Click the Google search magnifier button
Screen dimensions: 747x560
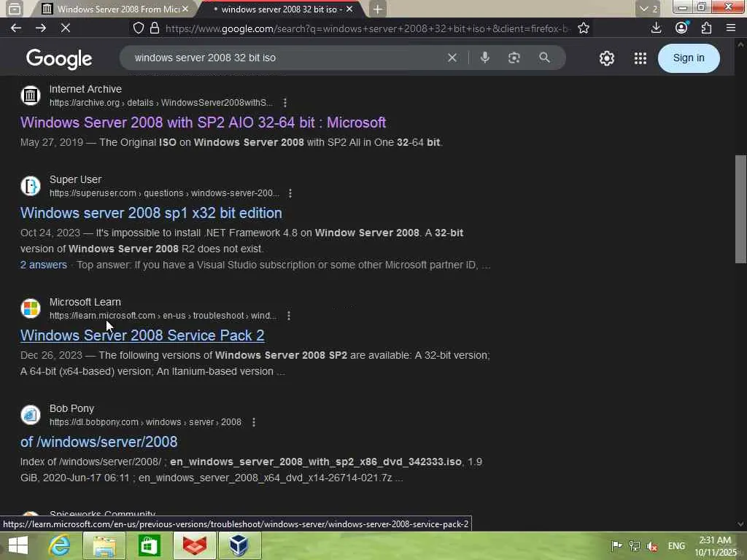[544, 58]
